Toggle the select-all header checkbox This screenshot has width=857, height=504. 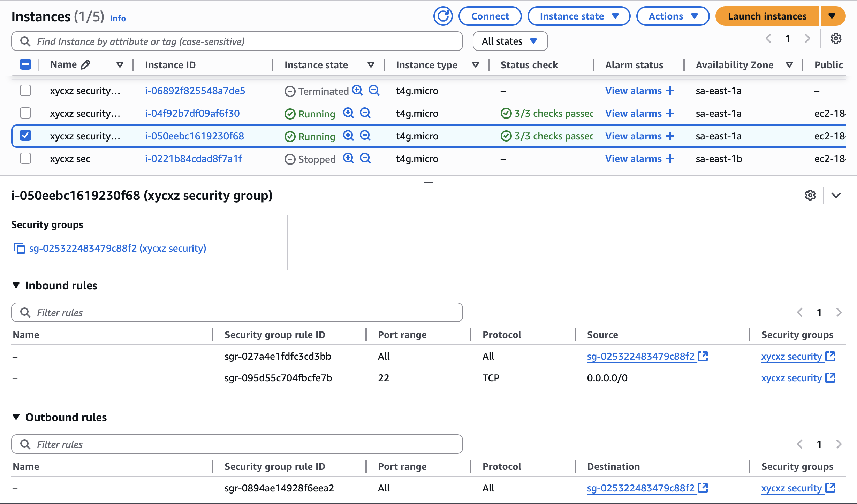[25, 64]
